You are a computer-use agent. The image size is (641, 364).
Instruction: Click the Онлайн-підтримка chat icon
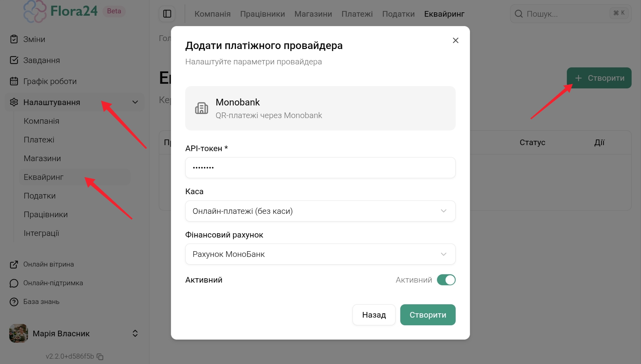tap(14, 283)
